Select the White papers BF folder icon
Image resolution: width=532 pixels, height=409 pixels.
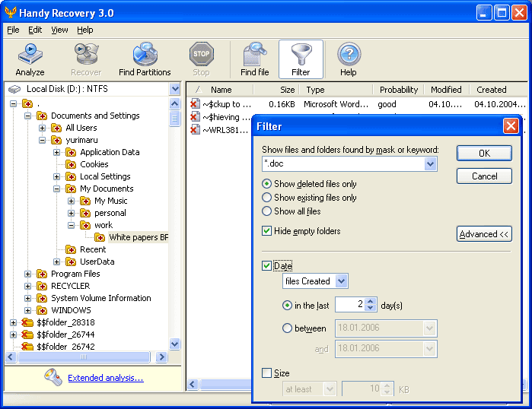point(100,237)
